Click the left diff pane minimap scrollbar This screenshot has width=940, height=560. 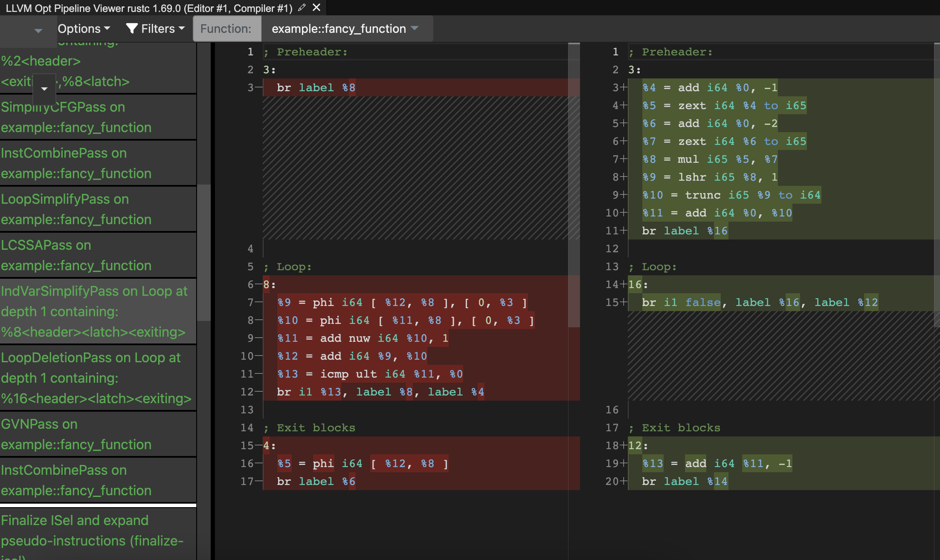click(x=574, y=185)
